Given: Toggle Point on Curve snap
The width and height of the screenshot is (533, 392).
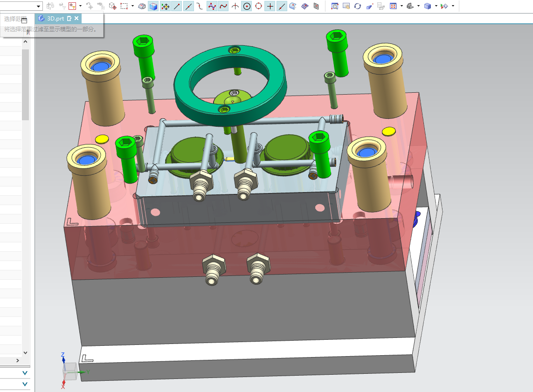Looking at the screenshot, I should tap(282, 6).
